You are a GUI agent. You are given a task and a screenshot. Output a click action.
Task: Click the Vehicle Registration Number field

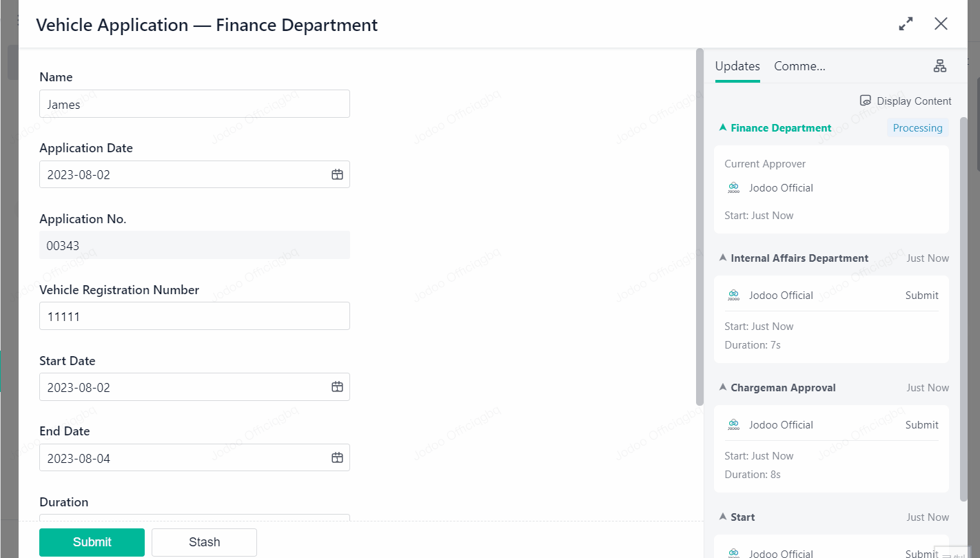pos(194,316)
